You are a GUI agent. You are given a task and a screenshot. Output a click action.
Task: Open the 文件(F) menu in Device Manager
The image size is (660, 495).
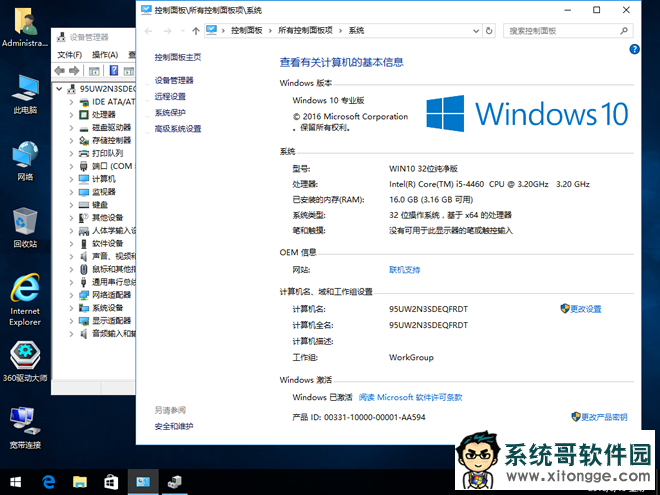click(69, 55)
